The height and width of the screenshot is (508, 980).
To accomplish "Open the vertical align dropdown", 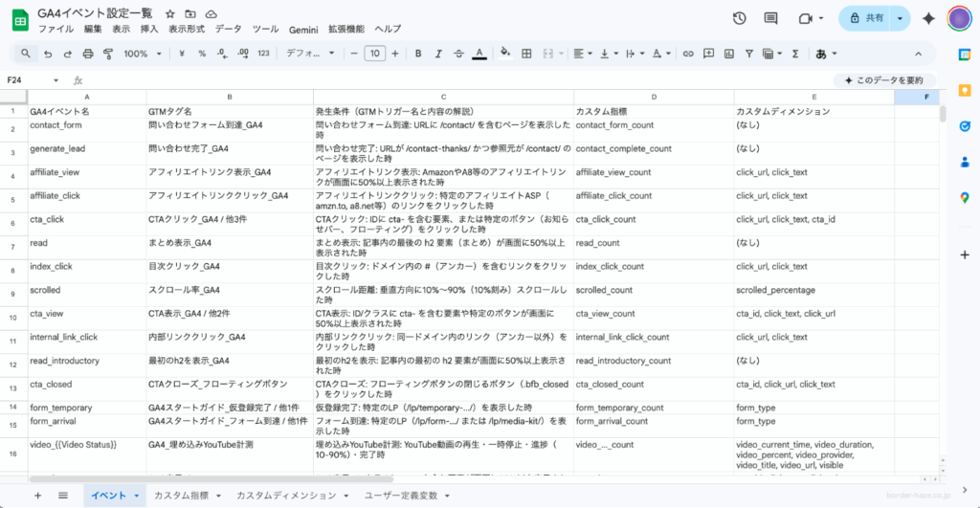I will (608, 54).
